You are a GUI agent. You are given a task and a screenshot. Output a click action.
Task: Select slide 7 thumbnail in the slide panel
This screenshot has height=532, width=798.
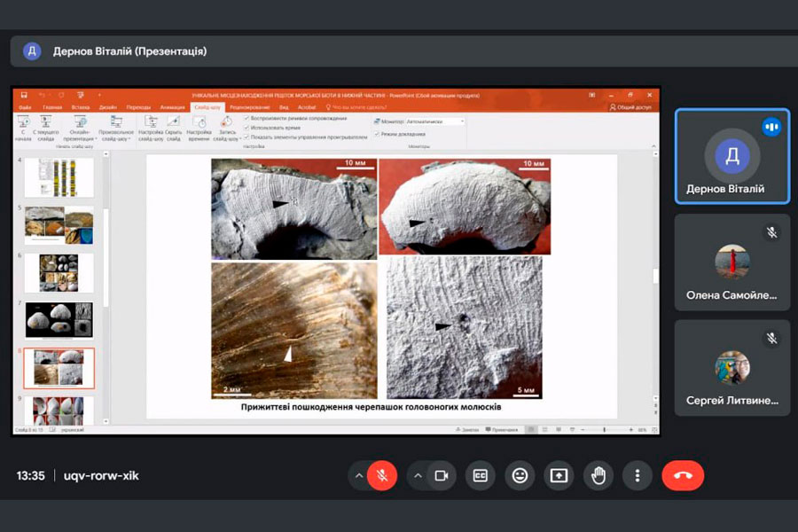coord(59,319)
